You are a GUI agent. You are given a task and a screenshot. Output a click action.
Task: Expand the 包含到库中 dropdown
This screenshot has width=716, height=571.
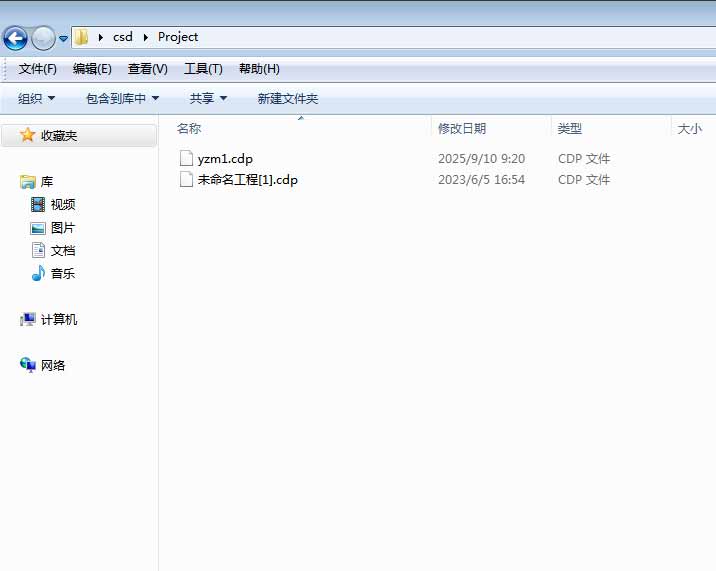point(122,98)
